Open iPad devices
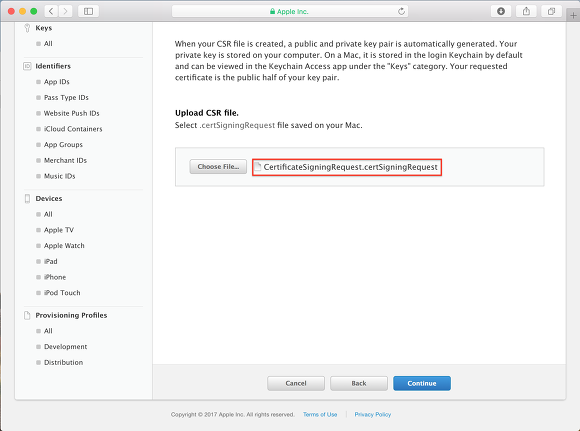The image size is (580, 431). 51,262
